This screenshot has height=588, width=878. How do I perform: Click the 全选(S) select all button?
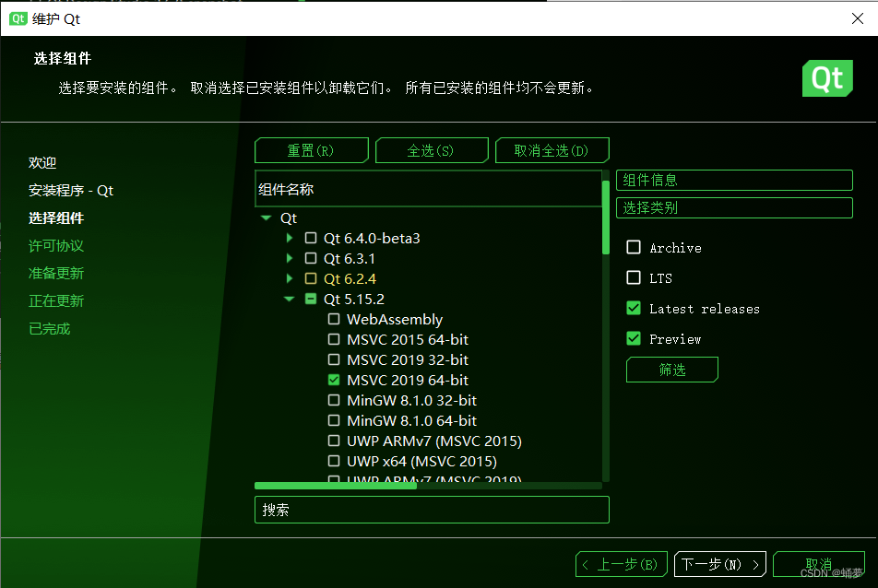point(432,150)
